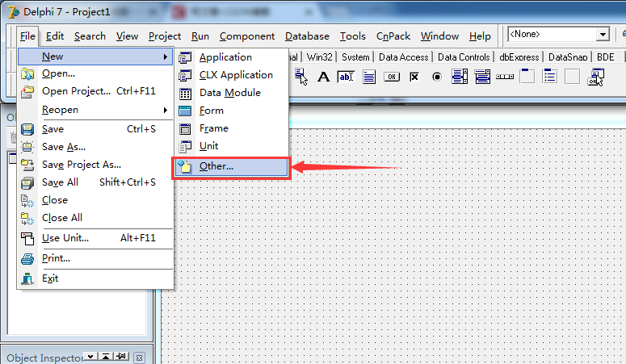The image size is (626, 364).
Task: Pick the CheckBox component icon
Action: coord(414,77)
